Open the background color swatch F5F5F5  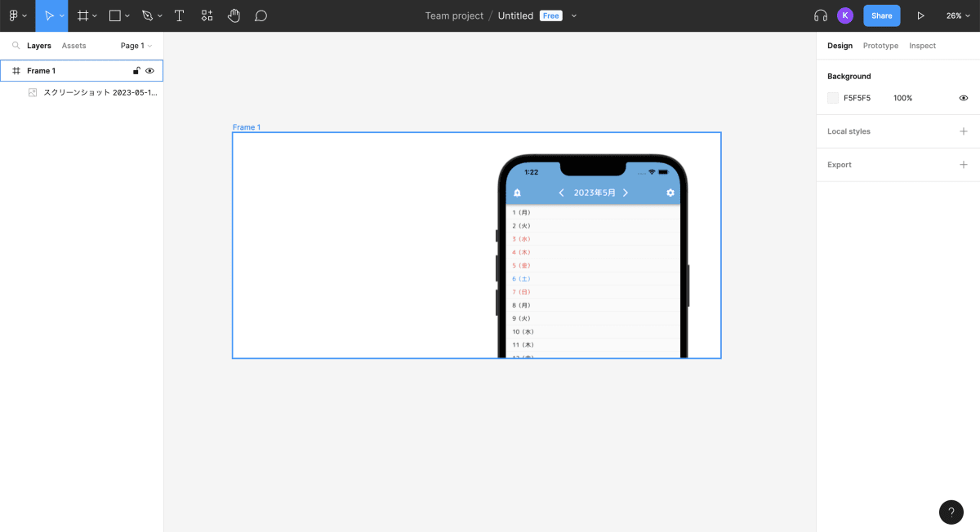click(833, 98)
